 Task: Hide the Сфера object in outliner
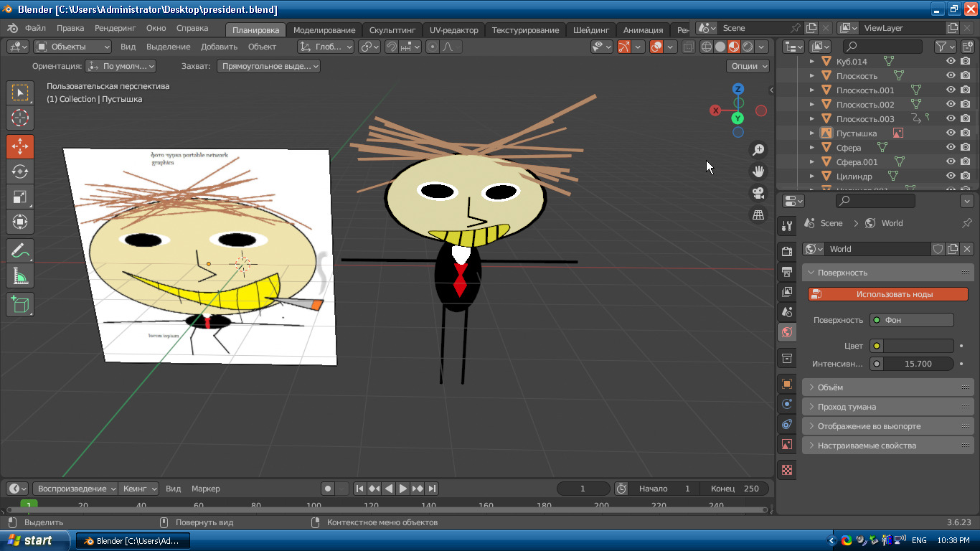click(951, 147)
